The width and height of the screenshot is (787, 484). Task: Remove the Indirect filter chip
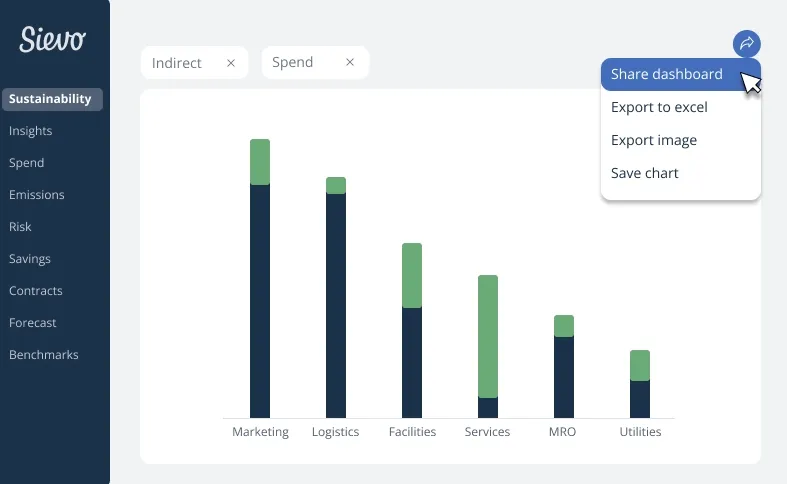231,63
